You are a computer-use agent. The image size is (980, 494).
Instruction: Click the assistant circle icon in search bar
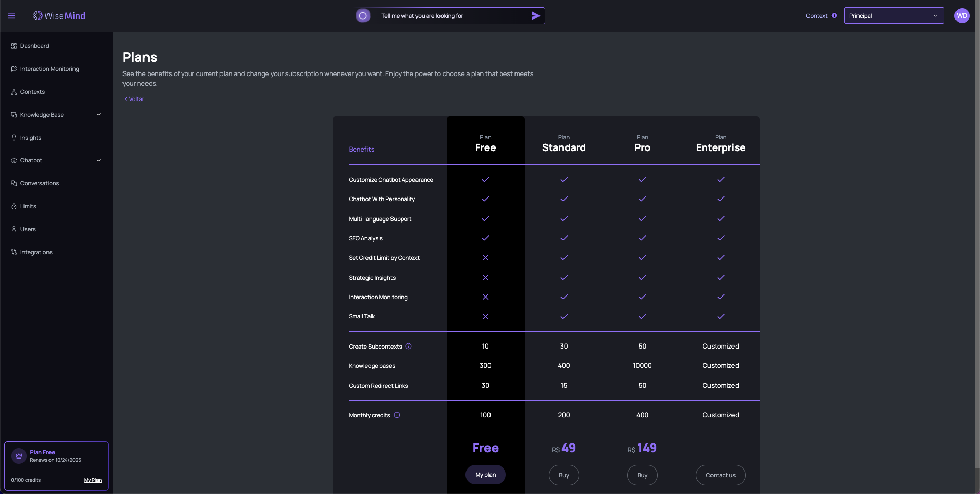click(x=363, y=16)
